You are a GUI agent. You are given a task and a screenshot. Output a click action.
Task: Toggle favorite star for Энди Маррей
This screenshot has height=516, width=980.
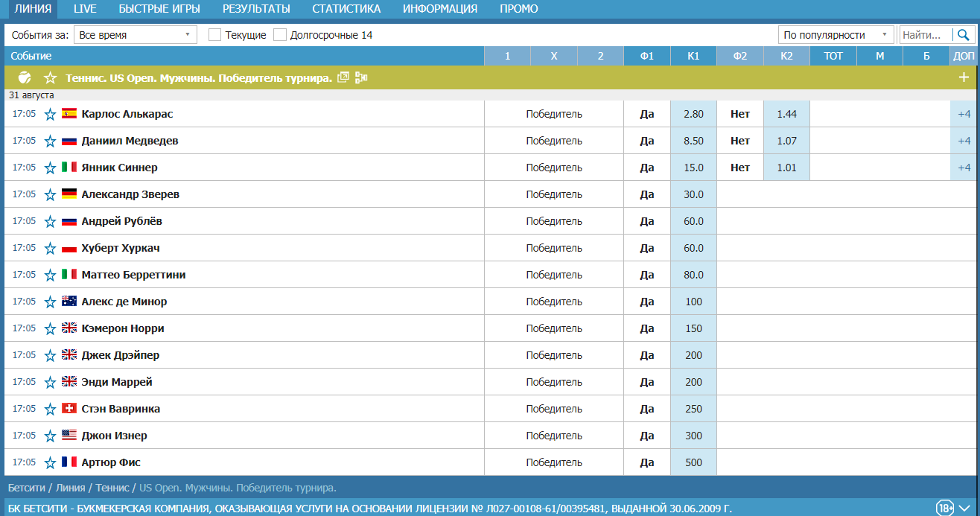point(50,383)
